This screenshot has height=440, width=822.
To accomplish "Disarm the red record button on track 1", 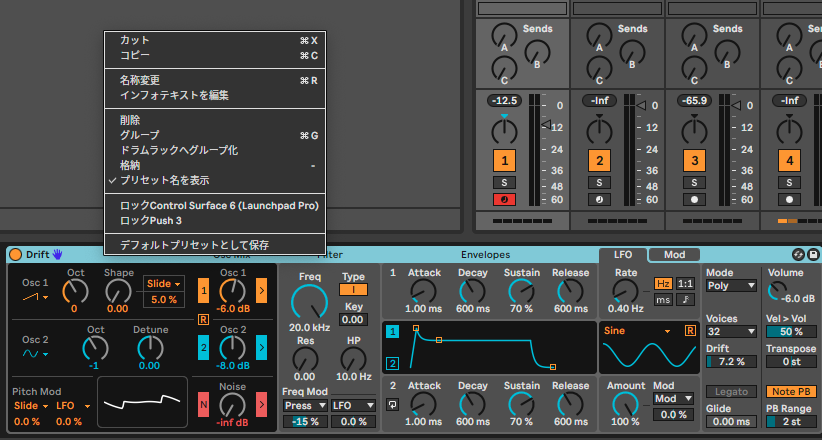I will [x=505, y=199].
